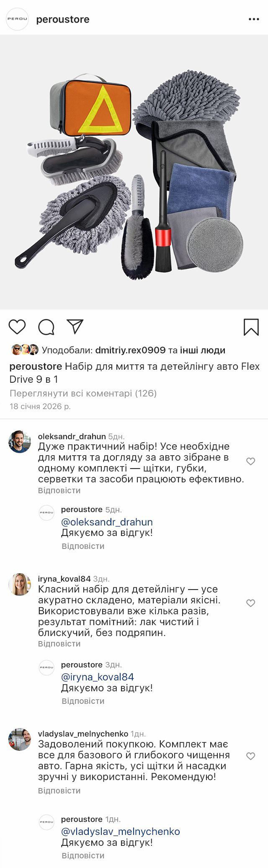Like vladyslav_melnychenko's comment
Screen dimensions: 268x868
pos(250,756)
